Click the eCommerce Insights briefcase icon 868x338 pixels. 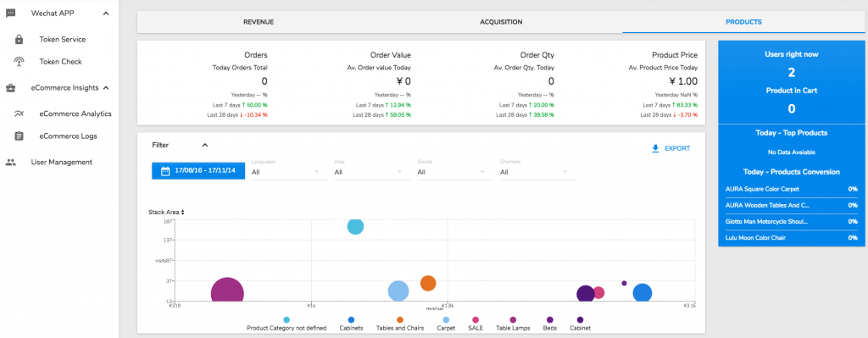pyautogui.click(x=10, y=87)
